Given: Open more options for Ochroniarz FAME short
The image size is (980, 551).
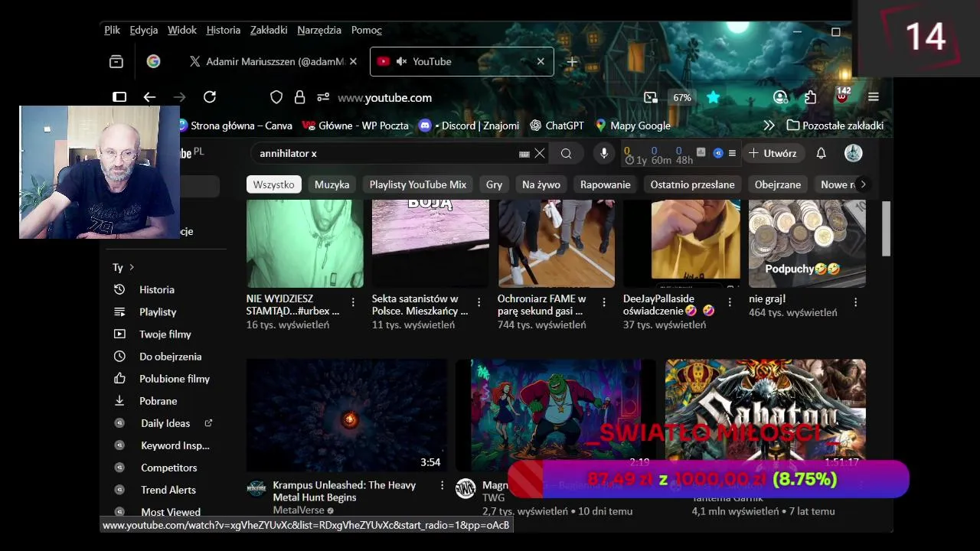Looking at the screenshot, I should coord(605,302).
